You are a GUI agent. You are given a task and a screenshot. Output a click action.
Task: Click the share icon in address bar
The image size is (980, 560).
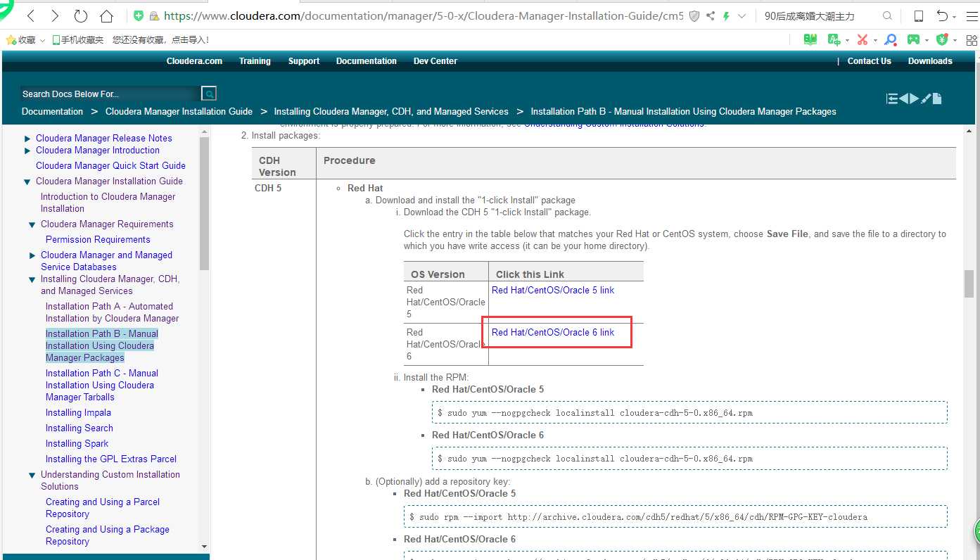click(711, 15)
